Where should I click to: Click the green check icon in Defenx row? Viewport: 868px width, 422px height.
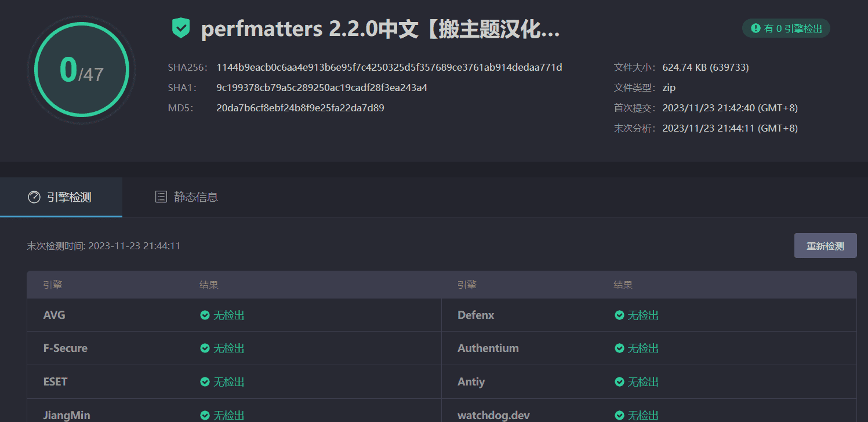(619, 315)
